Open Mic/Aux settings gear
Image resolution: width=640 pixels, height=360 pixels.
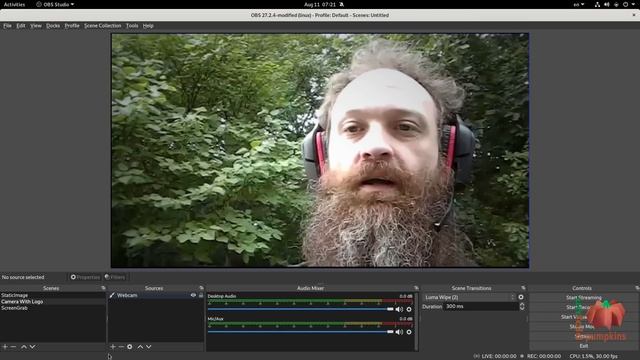click(409, 332)
